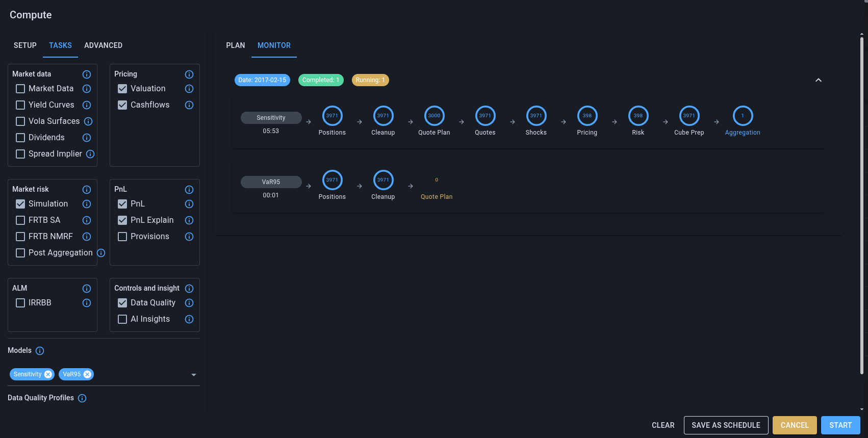Collapse the monitor date section chevron
Screen dimensions: 868x438
point(819,80)
